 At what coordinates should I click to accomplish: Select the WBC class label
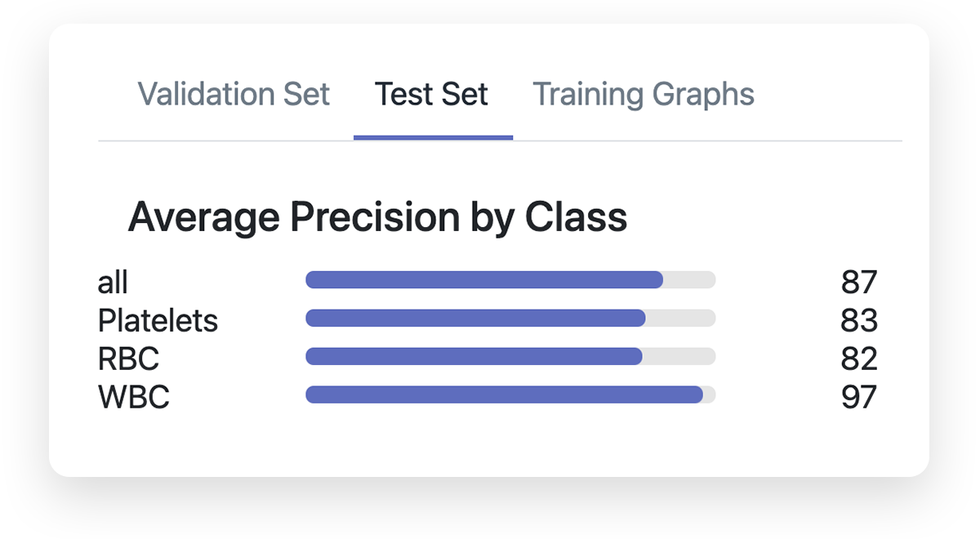coord(134,398)
